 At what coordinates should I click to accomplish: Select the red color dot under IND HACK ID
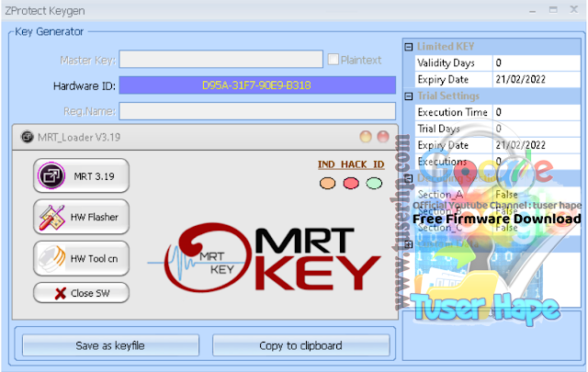(351, 184)
